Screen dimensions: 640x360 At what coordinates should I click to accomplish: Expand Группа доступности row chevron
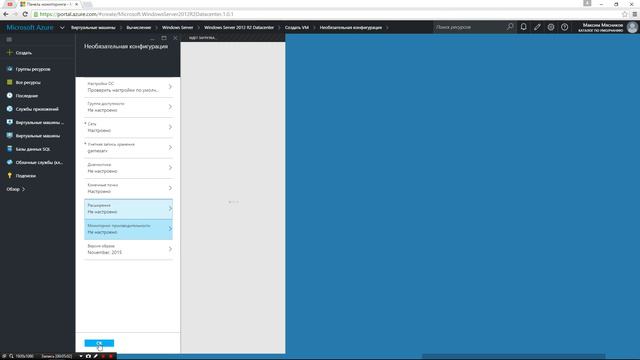point(170,107)
